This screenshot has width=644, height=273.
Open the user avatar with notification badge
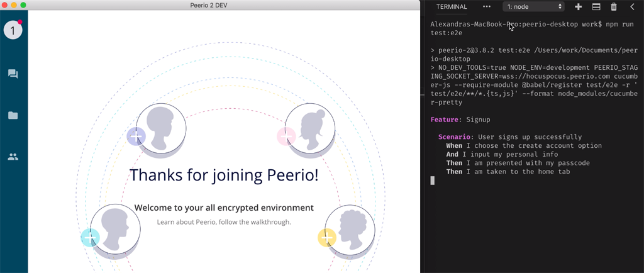point(13,30)
